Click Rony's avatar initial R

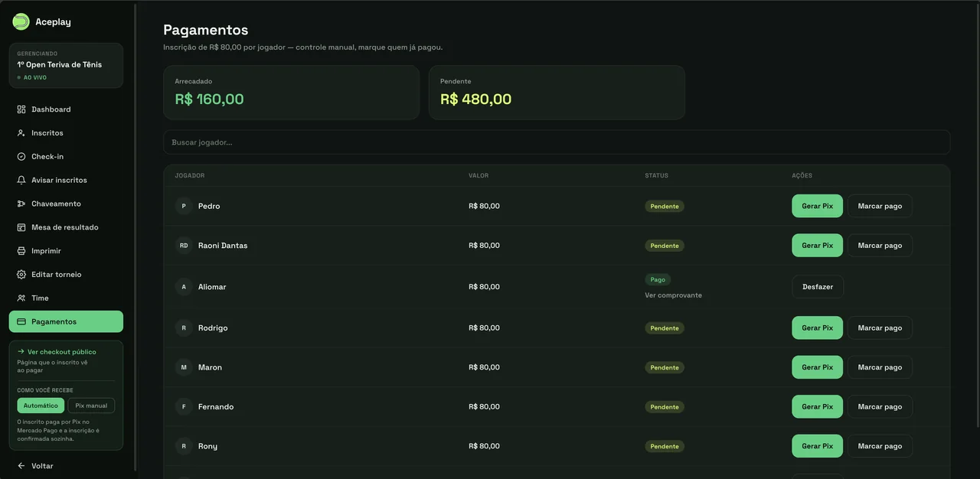click(x=184, y=446)
